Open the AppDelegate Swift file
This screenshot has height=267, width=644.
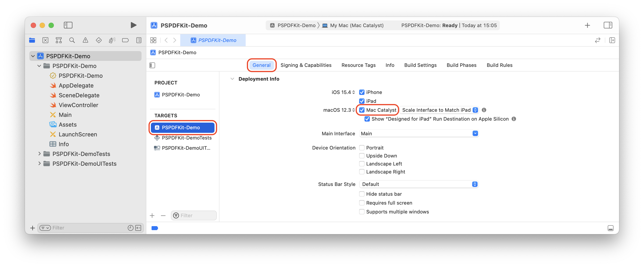pyautogui.click(x=76, y=85)
